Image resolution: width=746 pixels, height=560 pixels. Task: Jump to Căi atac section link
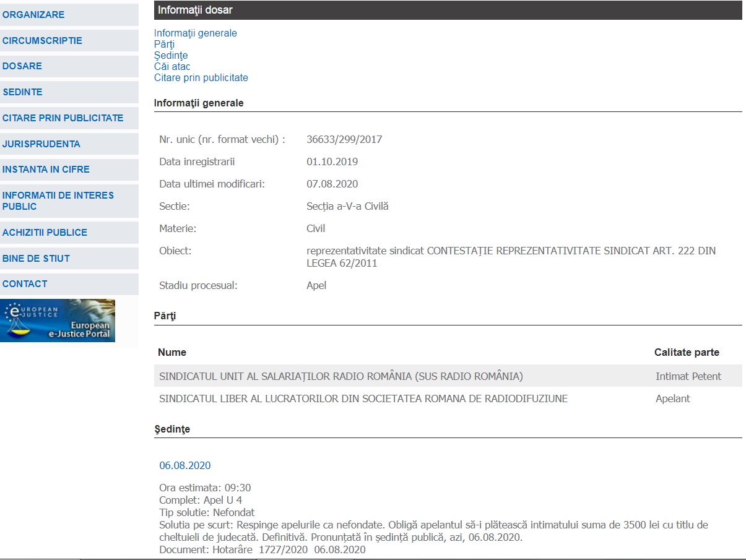172,67
